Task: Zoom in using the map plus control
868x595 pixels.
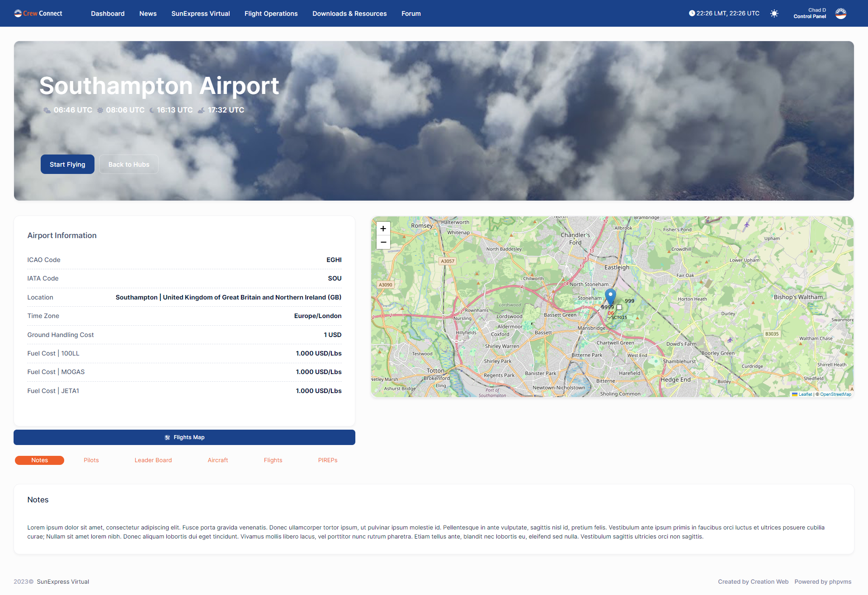Action: pos(383,229)
